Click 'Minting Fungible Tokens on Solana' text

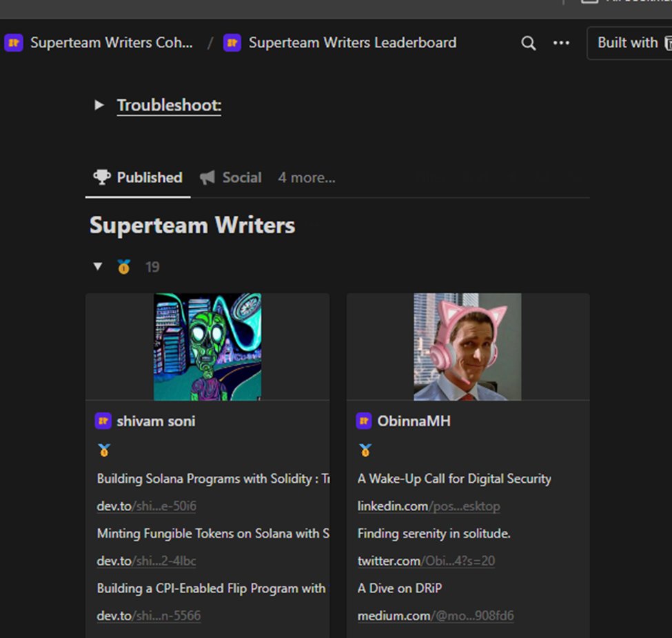tap(213, 533)
